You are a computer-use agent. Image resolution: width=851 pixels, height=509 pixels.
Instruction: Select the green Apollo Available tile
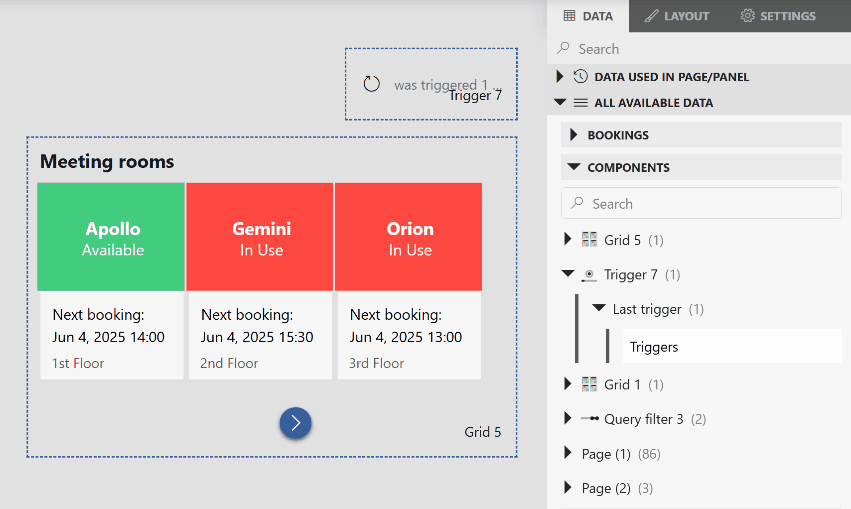click(111, 237)
